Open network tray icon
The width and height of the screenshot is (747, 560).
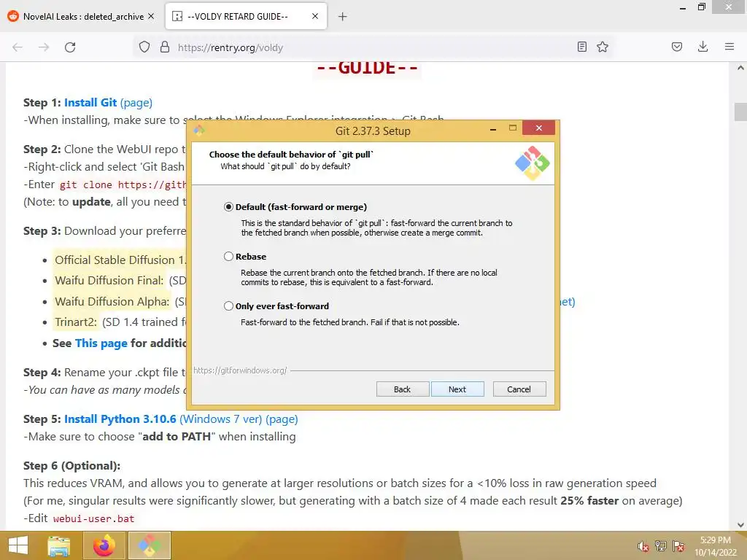661,546
